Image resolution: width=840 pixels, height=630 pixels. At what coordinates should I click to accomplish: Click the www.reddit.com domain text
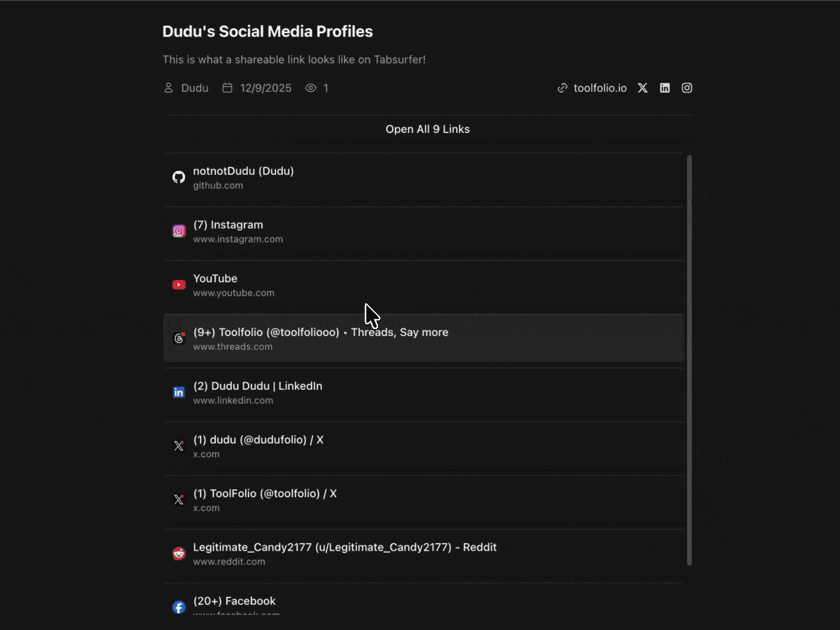(x=229, y=562)
